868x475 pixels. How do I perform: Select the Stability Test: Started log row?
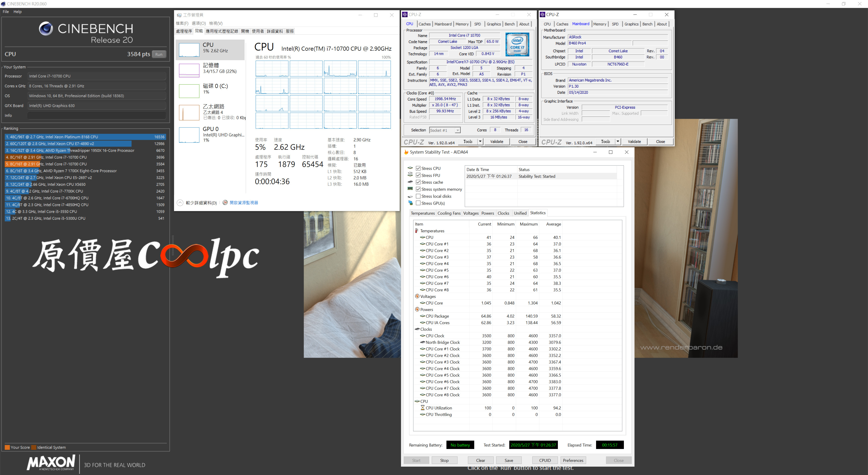point(541,176)
